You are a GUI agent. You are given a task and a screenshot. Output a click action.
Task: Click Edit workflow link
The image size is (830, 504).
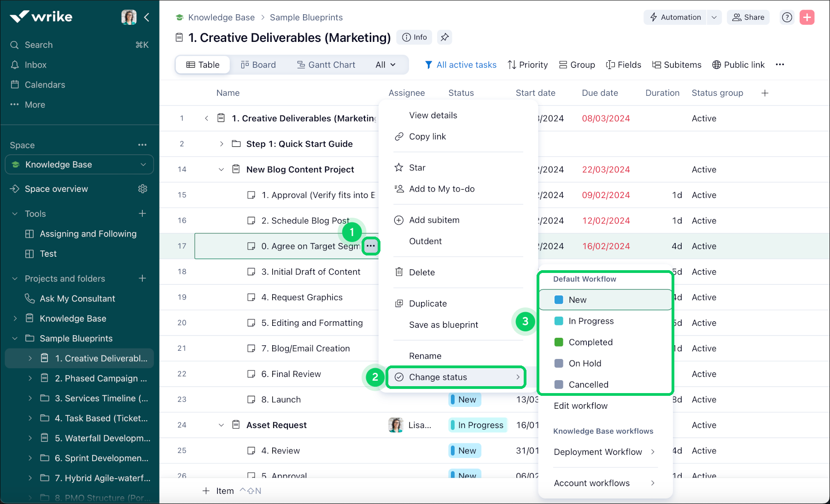click(x=580, y=406)
